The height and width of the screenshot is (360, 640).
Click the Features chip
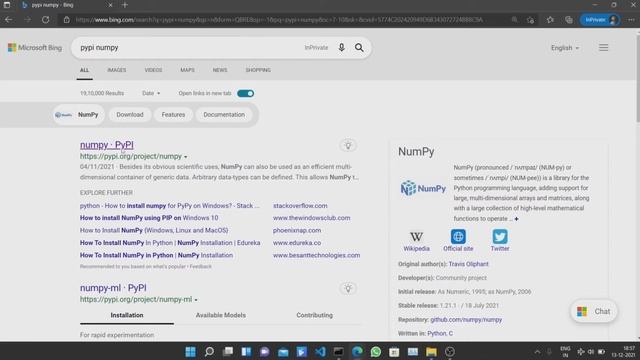[173, 115]
